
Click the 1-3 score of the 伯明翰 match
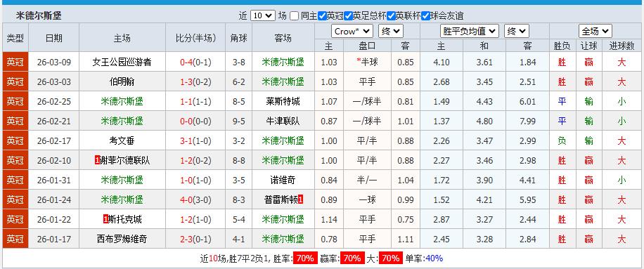pyautogui.click(x=186, y=82)
